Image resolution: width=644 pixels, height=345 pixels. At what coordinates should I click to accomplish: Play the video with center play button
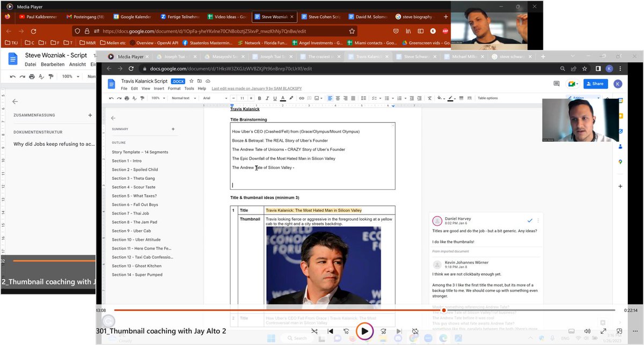pos(365,331)
